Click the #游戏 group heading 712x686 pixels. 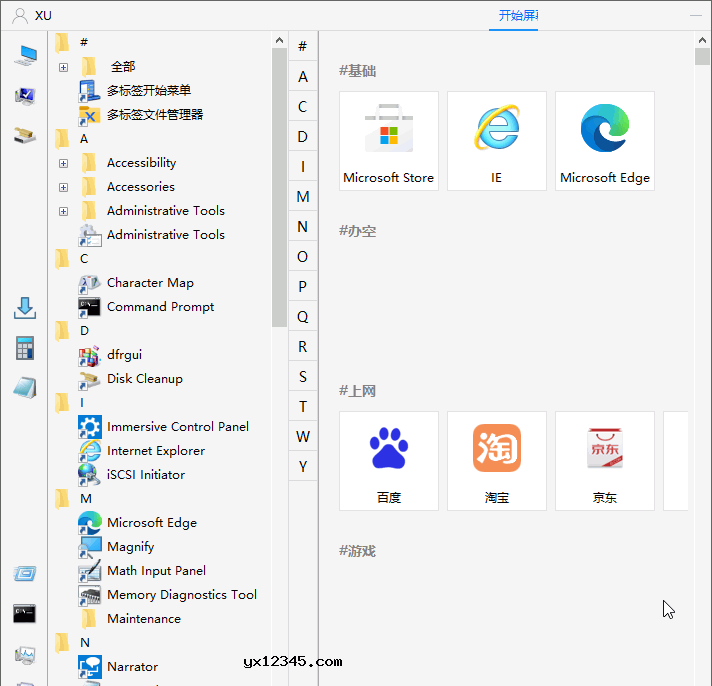(x=358, y=551)
